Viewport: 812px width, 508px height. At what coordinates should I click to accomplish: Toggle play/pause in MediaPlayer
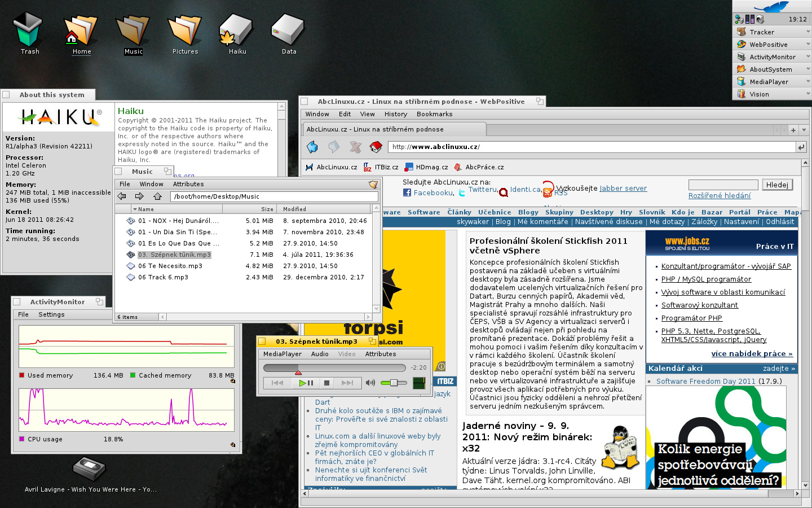click(306, 383)
